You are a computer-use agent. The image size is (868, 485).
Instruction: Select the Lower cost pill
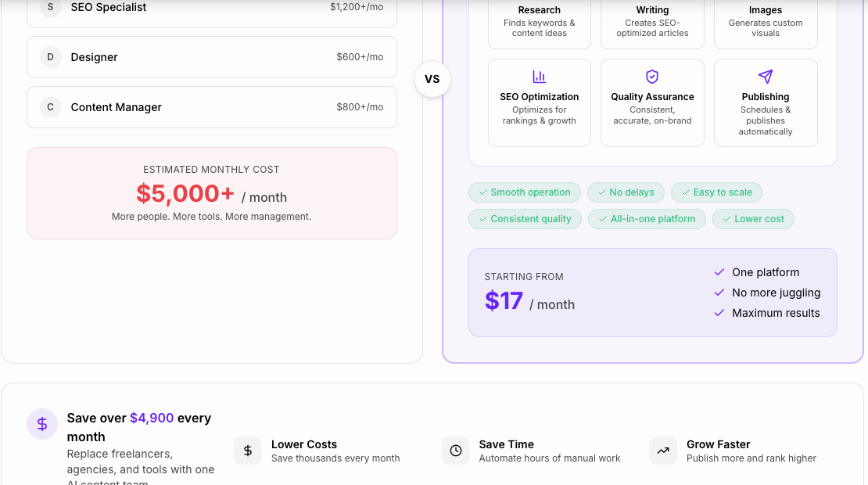[753, 219]
